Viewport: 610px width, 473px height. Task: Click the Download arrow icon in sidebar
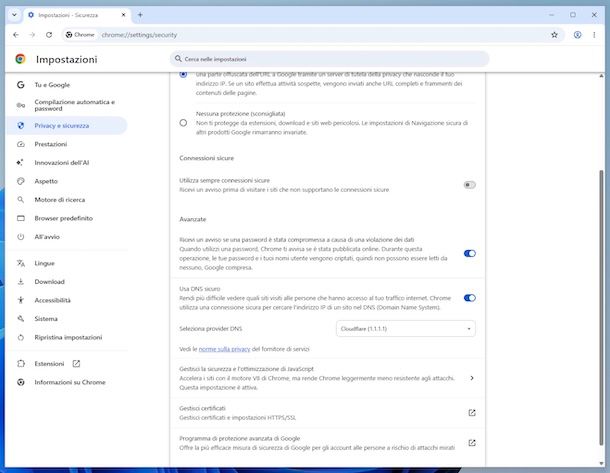[21, 282]
